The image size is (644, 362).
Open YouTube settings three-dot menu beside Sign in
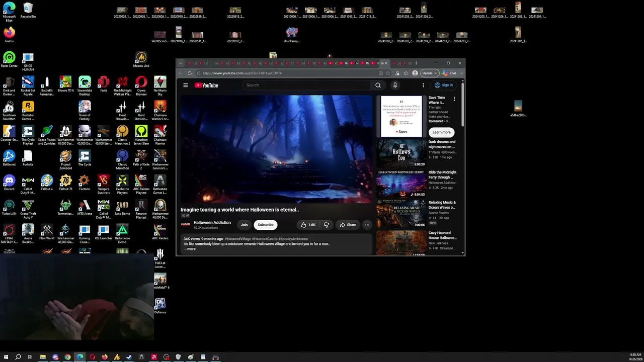(423, 85)
